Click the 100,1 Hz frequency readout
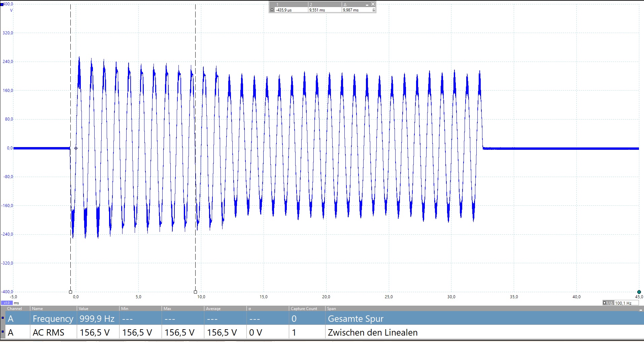Viewport: 644px width, 342px height. click(623, 303)
